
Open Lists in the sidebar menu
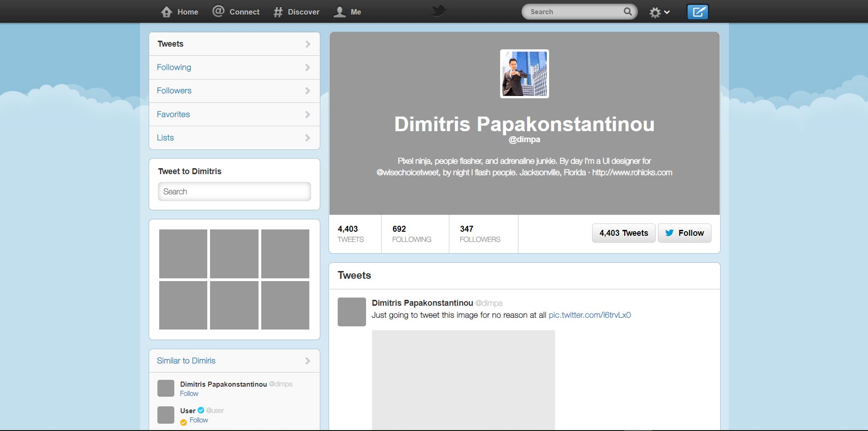point(165,138)
